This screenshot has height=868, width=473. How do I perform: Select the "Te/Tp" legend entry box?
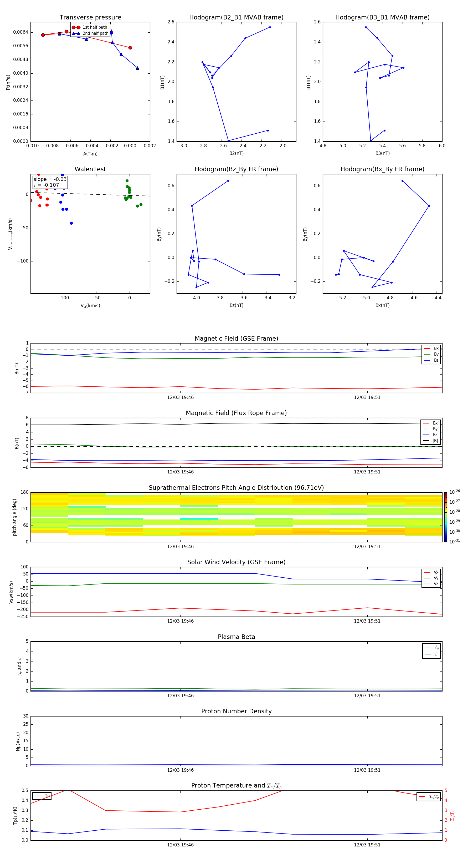[429, 796]
